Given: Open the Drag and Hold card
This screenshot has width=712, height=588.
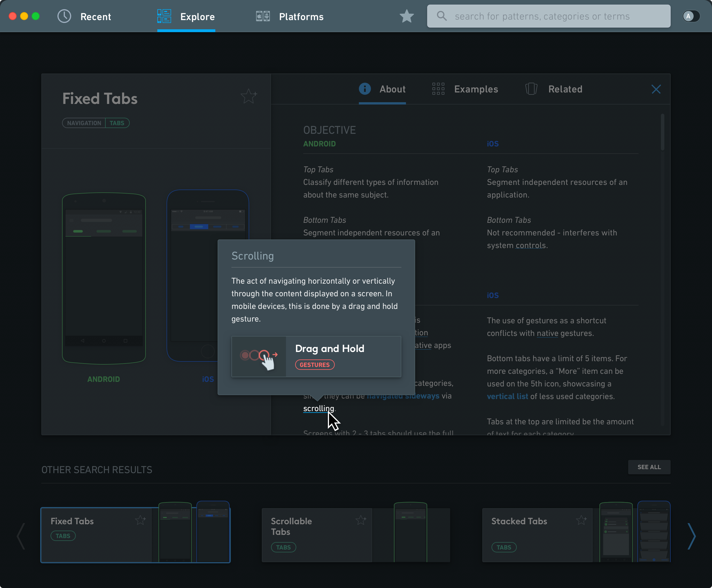Looking at the screenshot, I should (x=316, y=357).
